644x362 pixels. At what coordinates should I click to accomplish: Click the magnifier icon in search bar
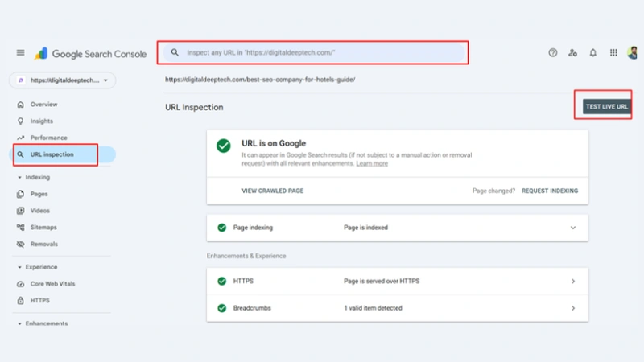175,52
